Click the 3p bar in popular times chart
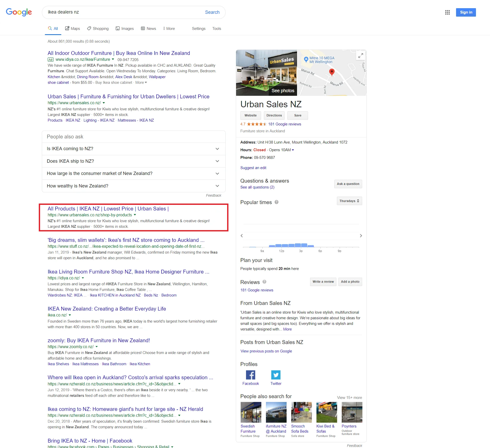The width and height of the screenshot is (490, 448). coord(304,245)
